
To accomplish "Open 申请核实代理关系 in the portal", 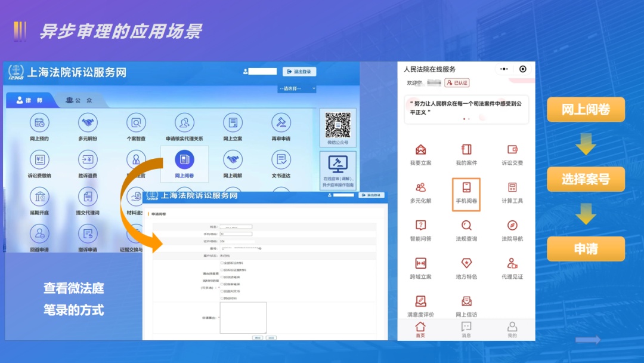I will (x=184, y=123).
